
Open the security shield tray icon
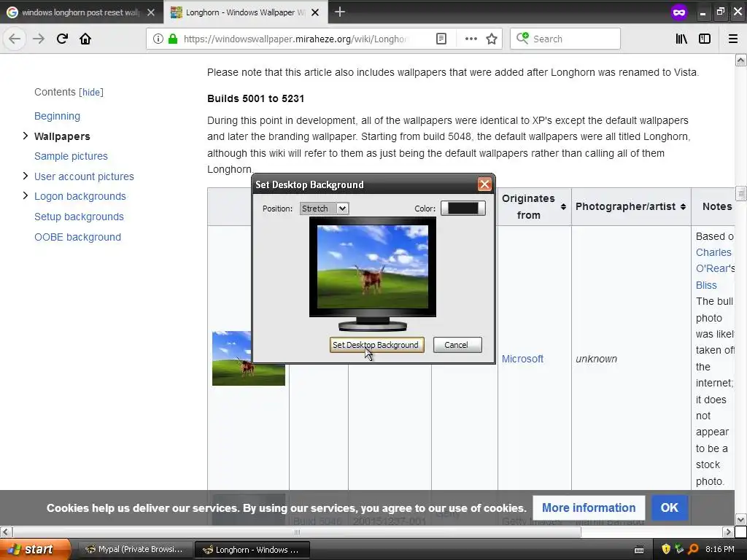(666, 549)
